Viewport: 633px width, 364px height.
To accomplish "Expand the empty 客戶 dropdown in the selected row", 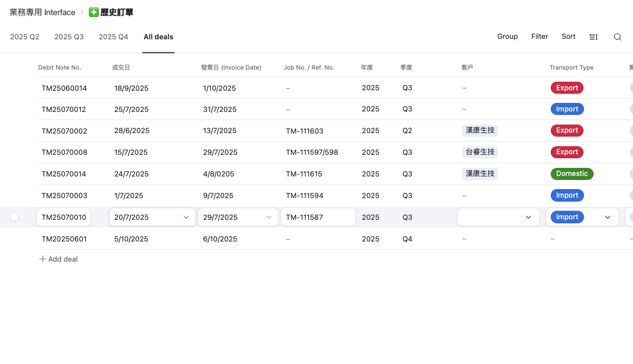I will tap(528, 217).
